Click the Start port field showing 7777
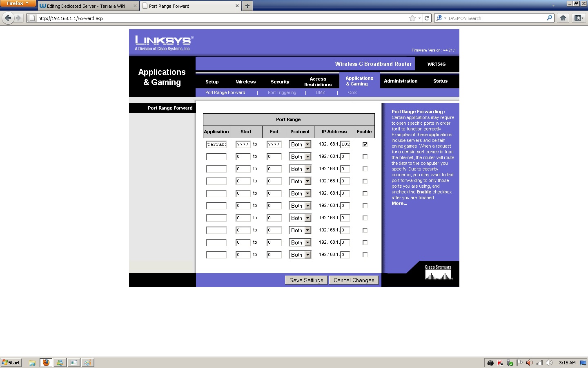 point(243,144)
